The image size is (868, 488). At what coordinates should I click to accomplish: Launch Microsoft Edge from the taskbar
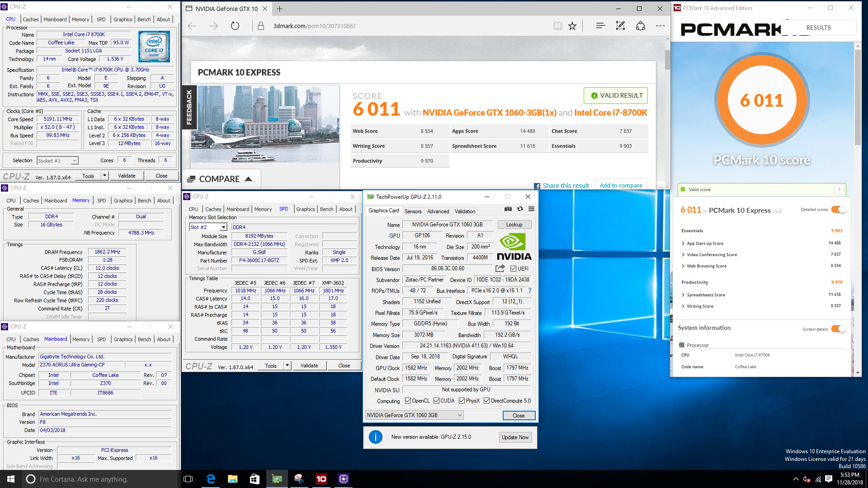(x=211, y=479)
